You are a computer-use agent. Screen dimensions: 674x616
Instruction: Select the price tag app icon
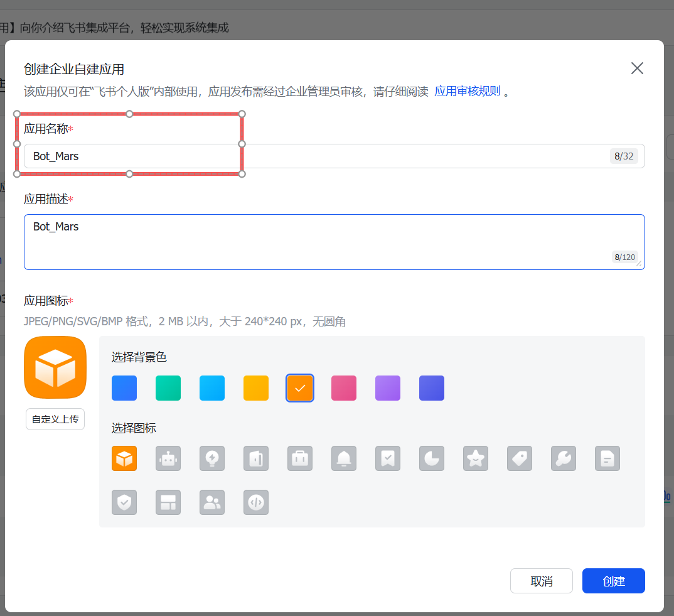point(520,458)
